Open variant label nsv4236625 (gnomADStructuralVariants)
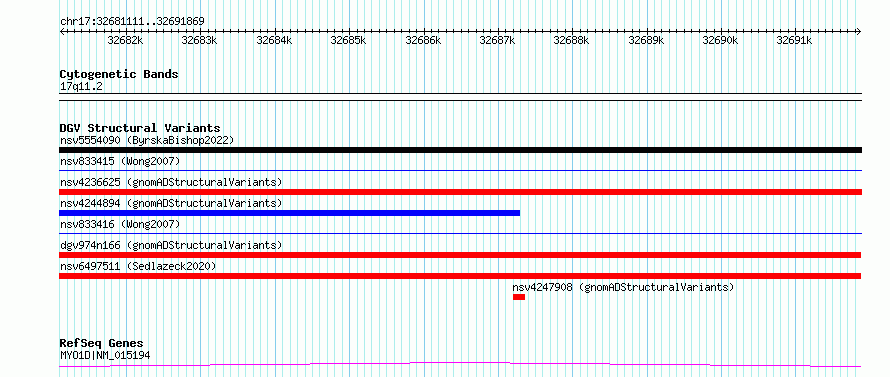Viewport: 890px width, 377px height. (x=171, y=182)
